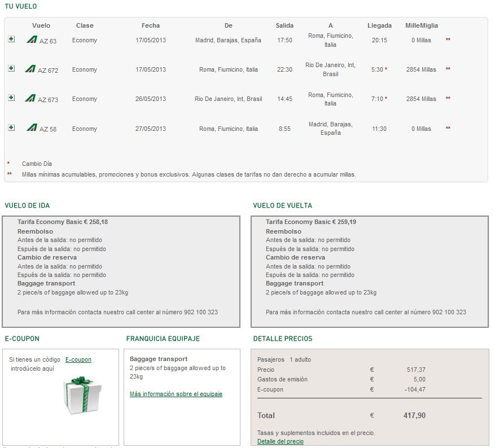Select the outbound Tarifa Economy Basic € 258,18 box

(x=121, y=271)
